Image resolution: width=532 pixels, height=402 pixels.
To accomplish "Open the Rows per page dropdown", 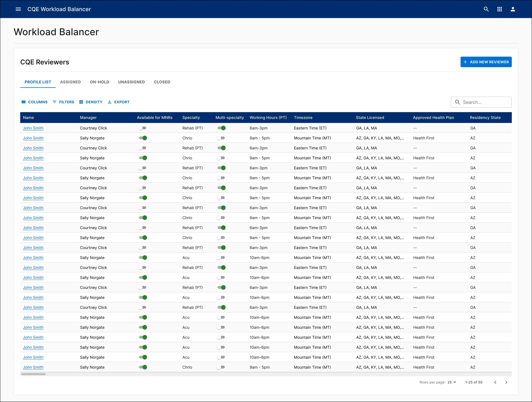I will click(x=452, y=382).
